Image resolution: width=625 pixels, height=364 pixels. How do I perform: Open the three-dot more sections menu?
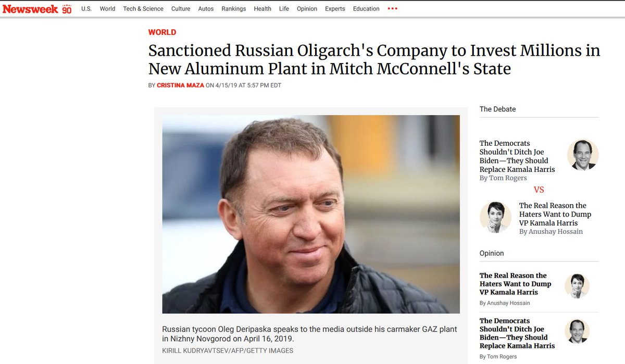393,9
